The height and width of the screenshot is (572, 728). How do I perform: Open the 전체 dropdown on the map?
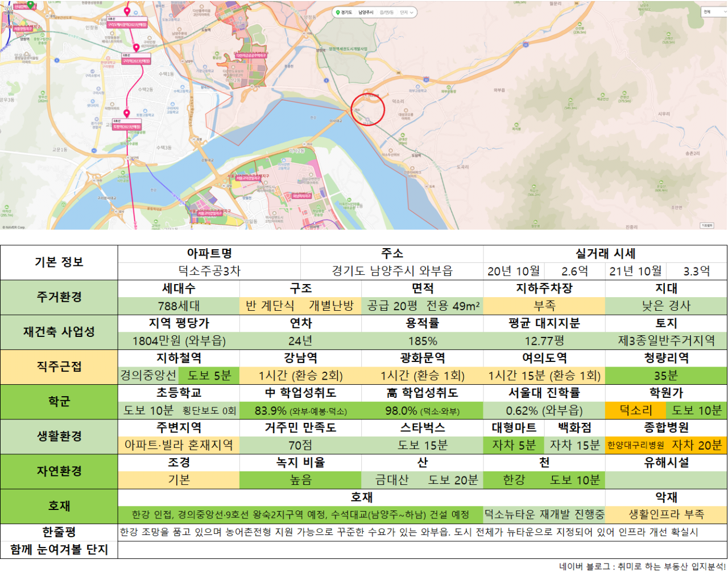point(713,11)
